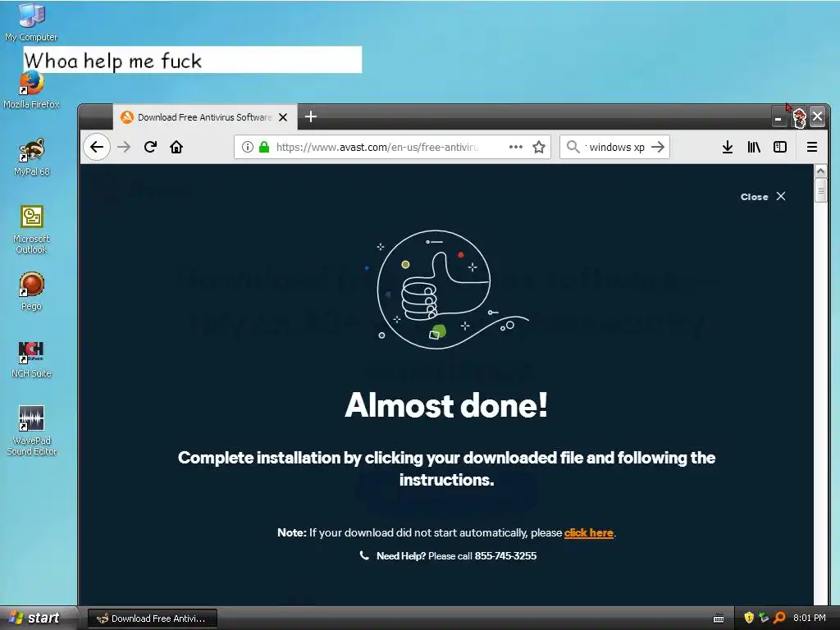
Task: Launch Pego desktop shortcut
Action: pos(31,291)
